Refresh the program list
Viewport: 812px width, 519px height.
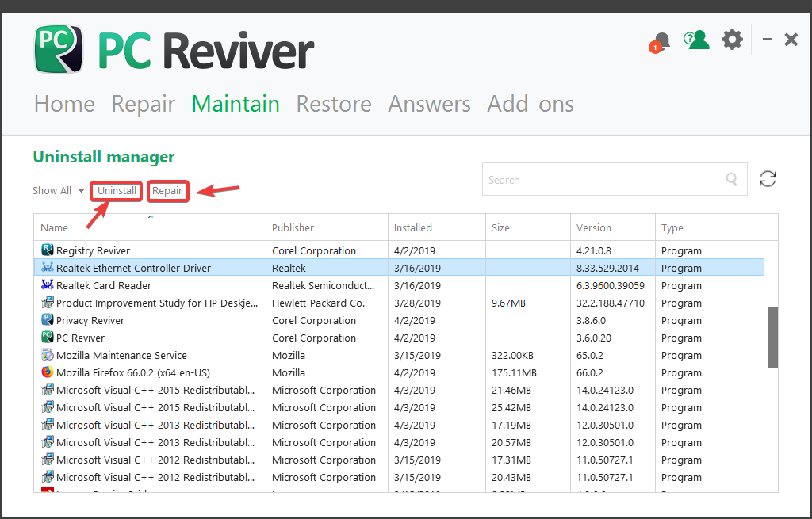[768, 179]
